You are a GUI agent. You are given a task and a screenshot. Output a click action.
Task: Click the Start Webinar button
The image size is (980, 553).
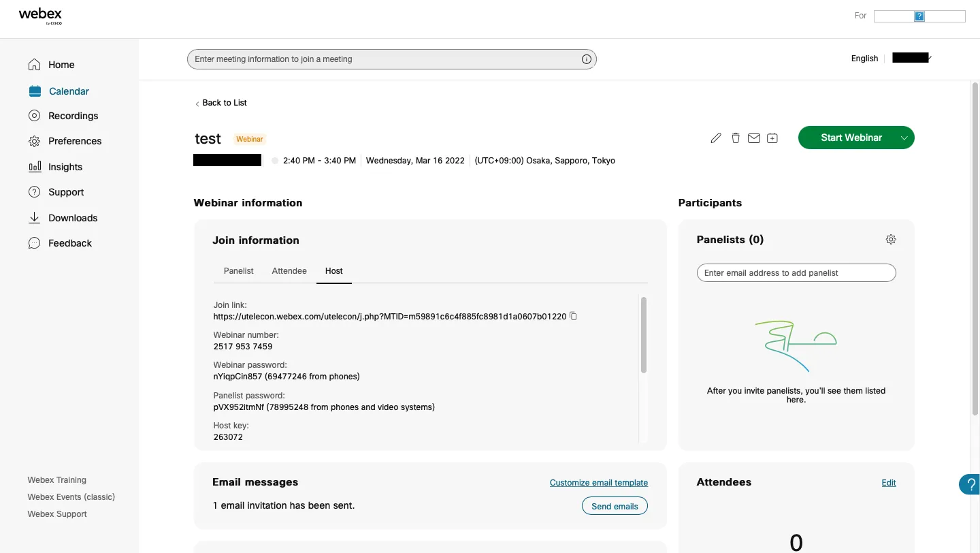point(851,138)
